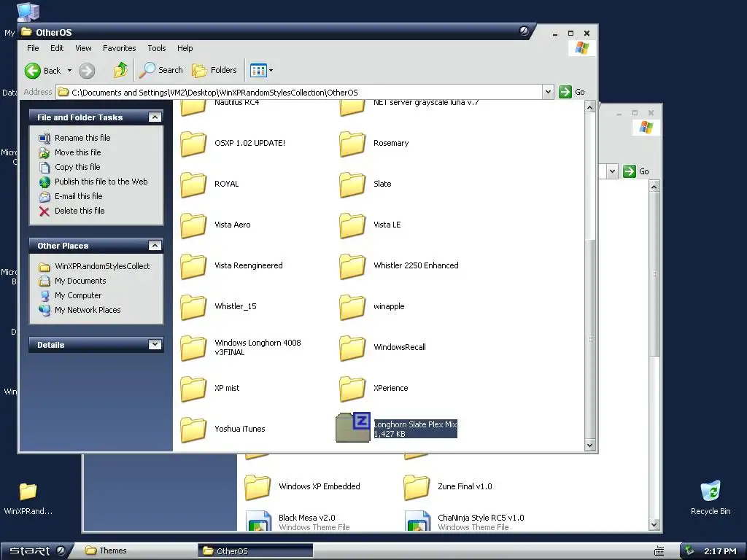Viewport: 747px width, 560px height.
Task: Select the Whistler_15 folder icon
Action: pyautogui.click(x=193, y=307)
